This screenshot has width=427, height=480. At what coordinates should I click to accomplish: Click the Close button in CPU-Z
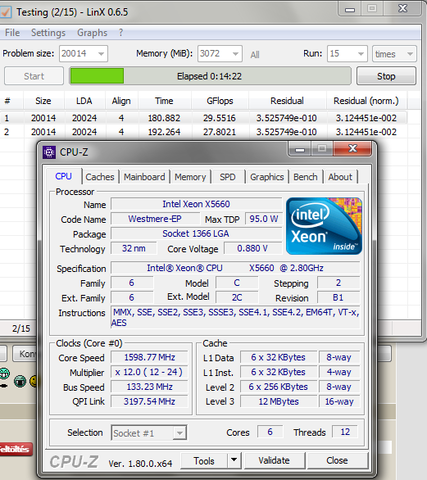337,461
